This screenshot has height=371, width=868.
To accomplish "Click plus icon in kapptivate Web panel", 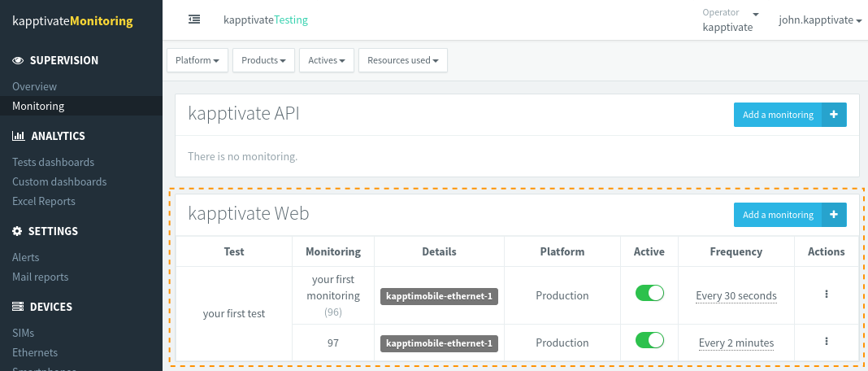I will tap(834, 215).
